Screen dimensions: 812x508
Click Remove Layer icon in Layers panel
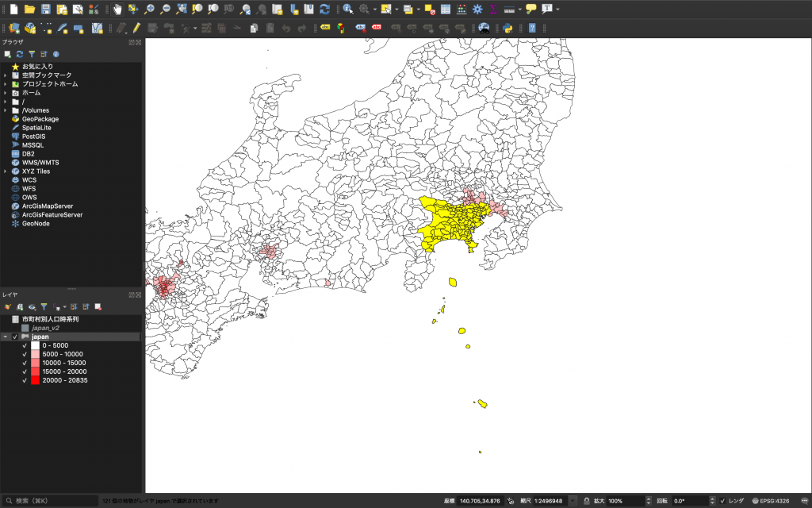(98, 307)
